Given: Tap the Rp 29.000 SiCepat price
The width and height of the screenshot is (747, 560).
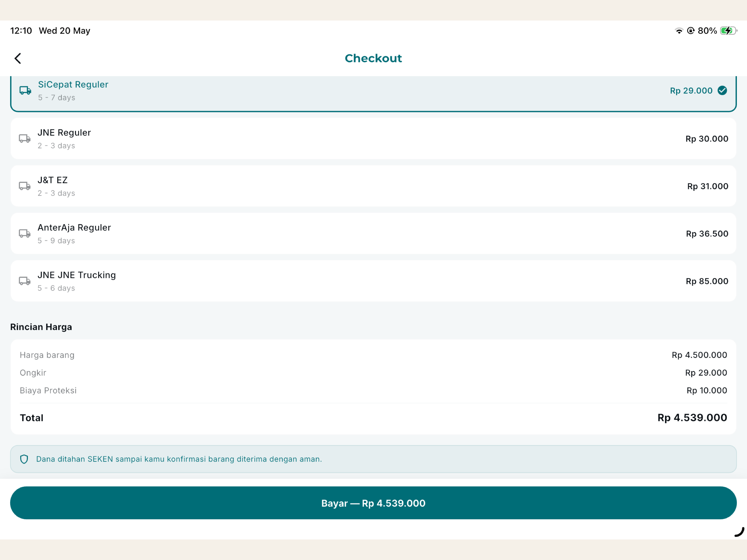Looking at the screenshot, I should point(691,91).
